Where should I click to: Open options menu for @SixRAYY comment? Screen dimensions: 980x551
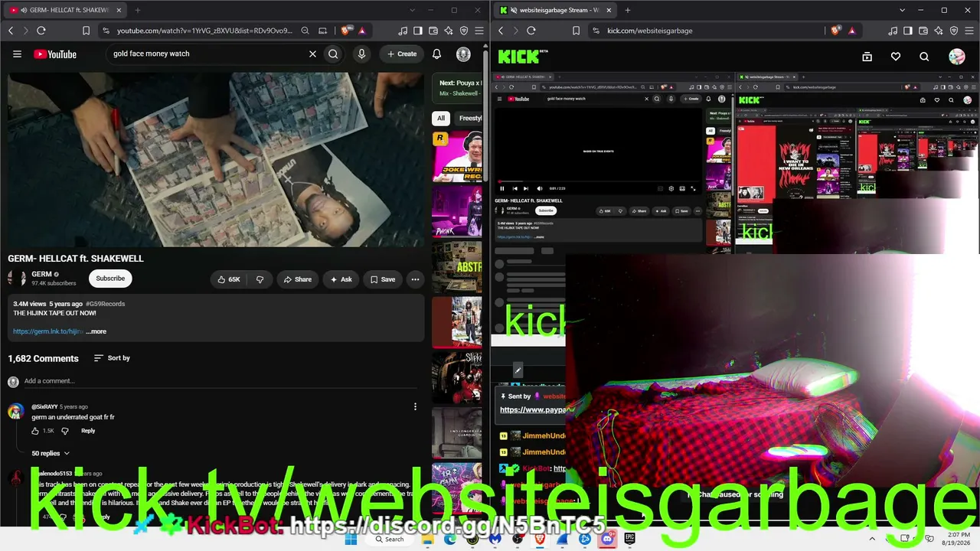(415, 407)
